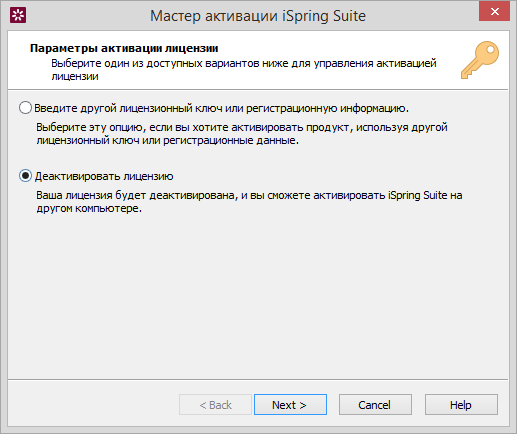Click the Деактивировать лицензию label text
Image resolution: width=517 pixels, height=434 pixels.
pyautogui.click(x=104, y=176)
